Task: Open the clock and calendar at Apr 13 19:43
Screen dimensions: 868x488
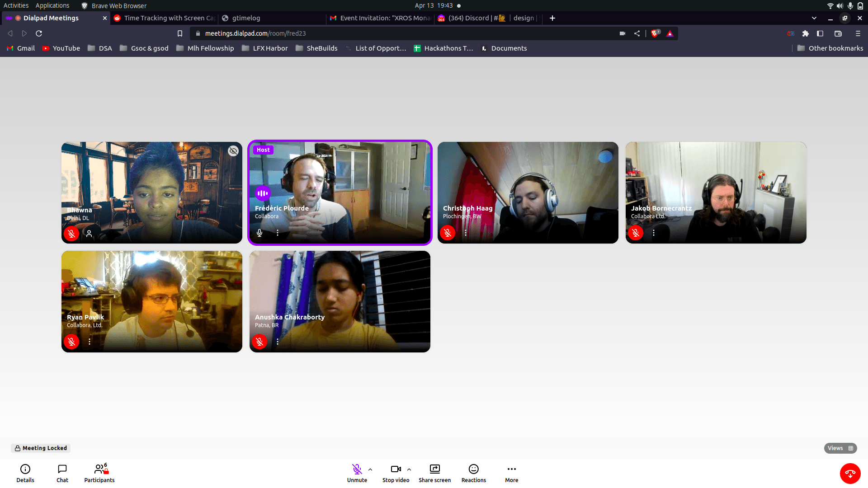Action: click(434, 5)
